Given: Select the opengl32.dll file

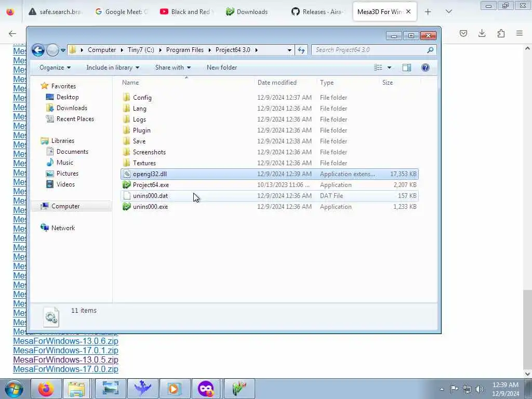Looking at the screenshot, I should (270, 174).
